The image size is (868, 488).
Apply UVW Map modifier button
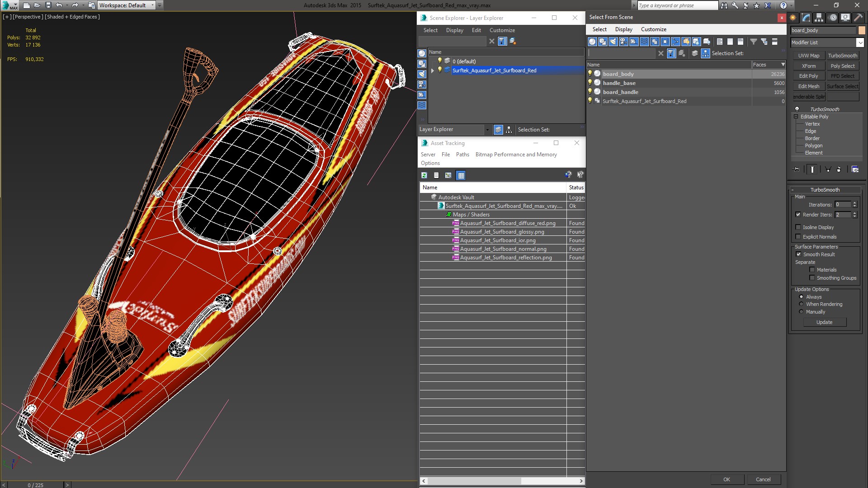(808, 56)
